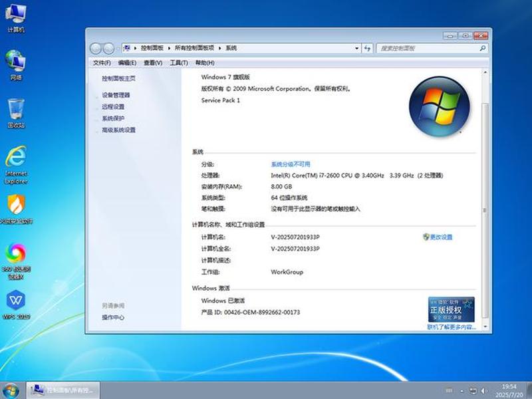Open the 工具(T) menu
The width and height of the screenshot is (532, 399).
(x=179, y=63)
